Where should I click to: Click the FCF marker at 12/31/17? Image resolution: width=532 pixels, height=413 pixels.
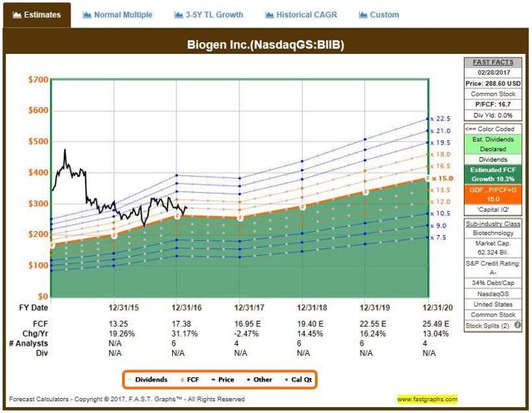click(240, 218)
